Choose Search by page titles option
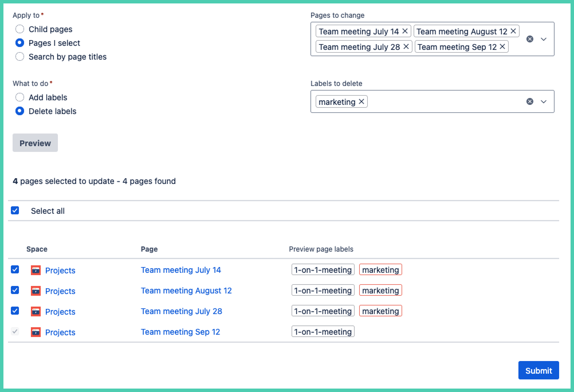Image resolution: width=574 pixels, height=392 pixels. (x=20, y=57)
